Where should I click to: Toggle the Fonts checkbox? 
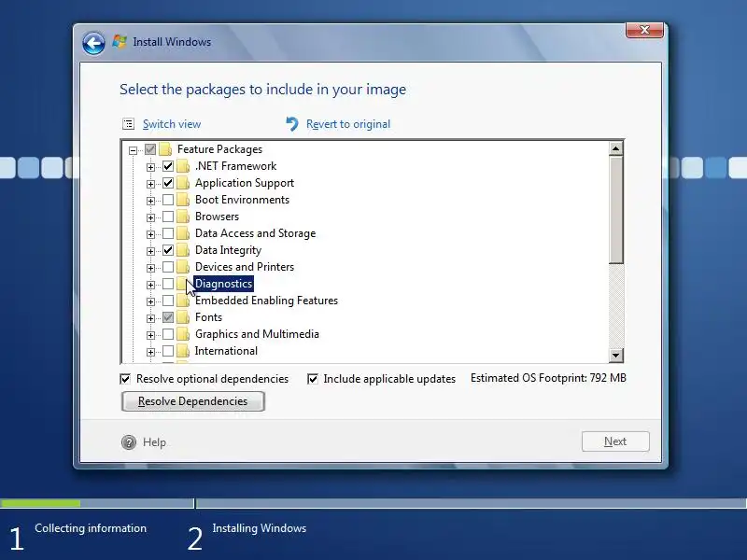coord(168,317)
